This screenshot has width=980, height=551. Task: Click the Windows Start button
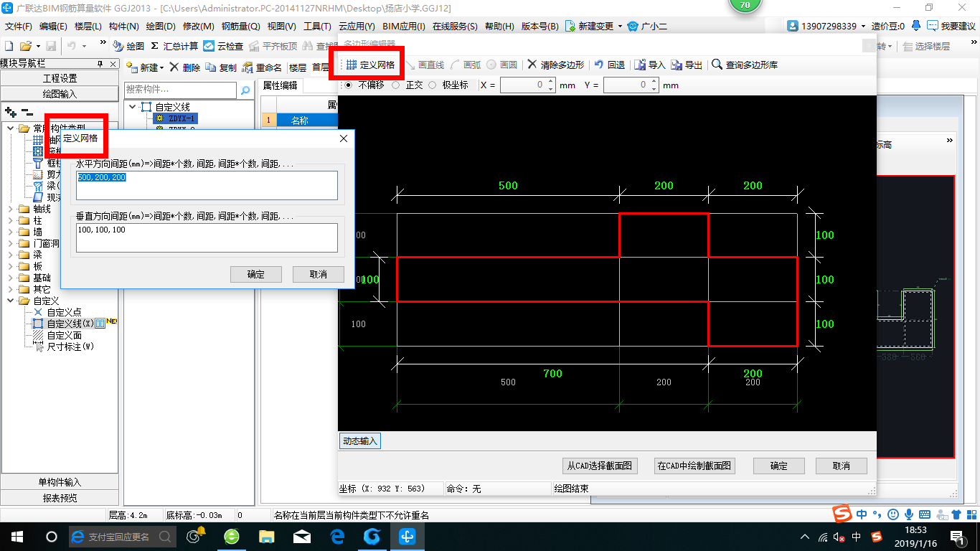(x=17, y=536)
